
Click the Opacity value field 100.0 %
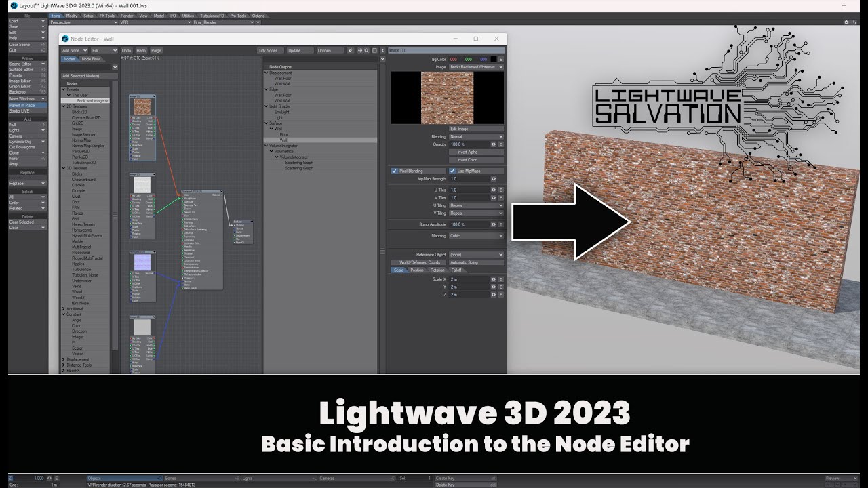[469, 144]
